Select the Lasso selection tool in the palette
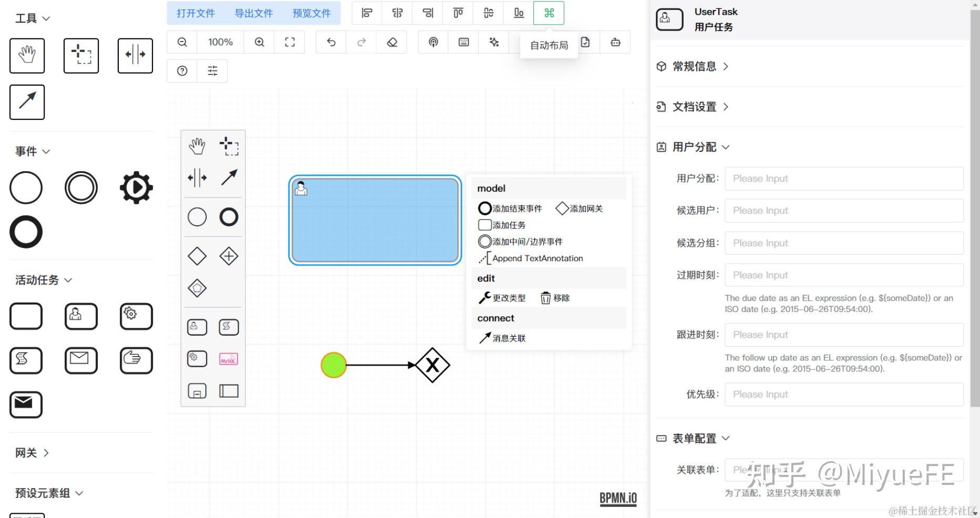This screenshot has height=518, width=980. point(229,147)
